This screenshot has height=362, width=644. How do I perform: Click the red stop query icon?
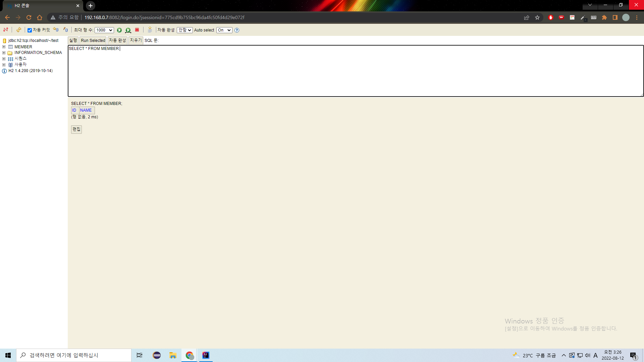tap(137, 30)
